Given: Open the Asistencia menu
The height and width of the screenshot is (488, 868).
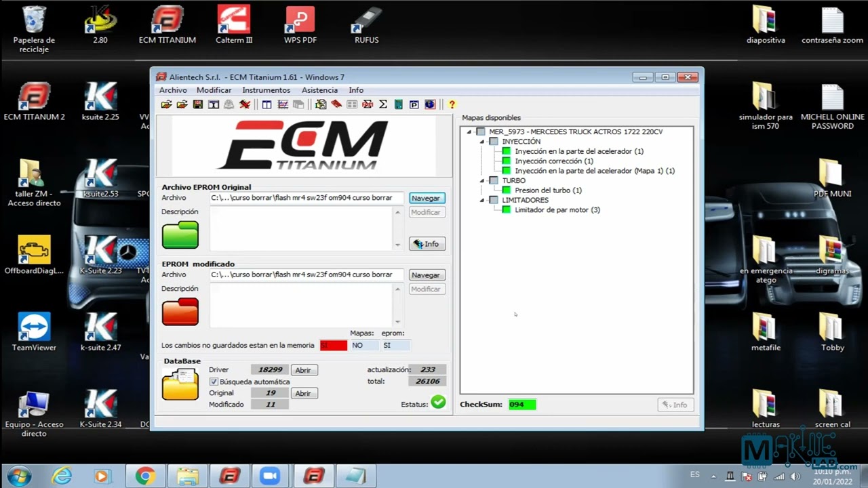Looking at the screenshot, I should click(319, 90).
